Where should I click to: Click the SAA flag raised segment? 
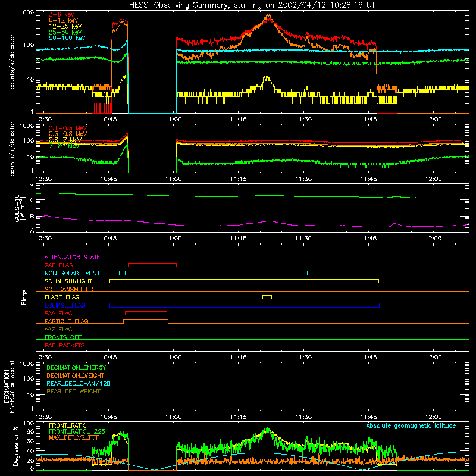pos(146,313)
